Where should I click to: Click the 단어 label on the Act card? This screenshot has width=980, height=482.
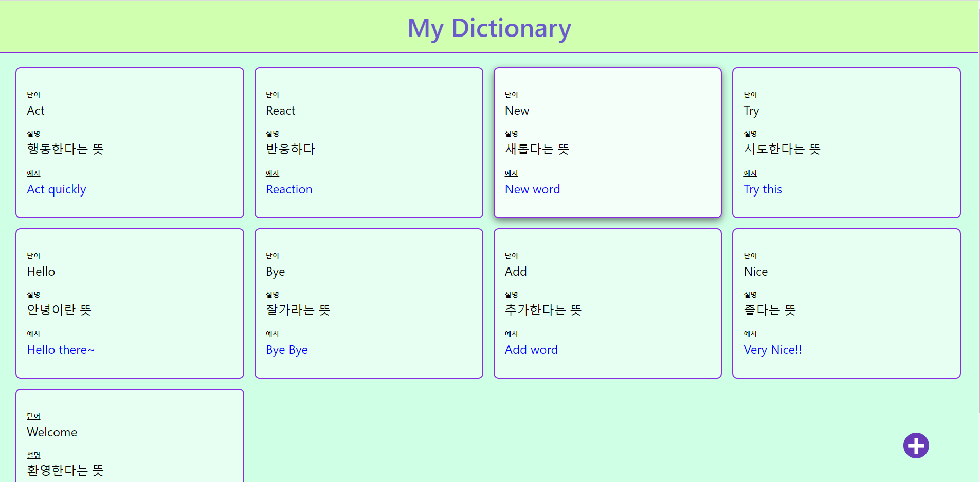(x=33, y=94)
